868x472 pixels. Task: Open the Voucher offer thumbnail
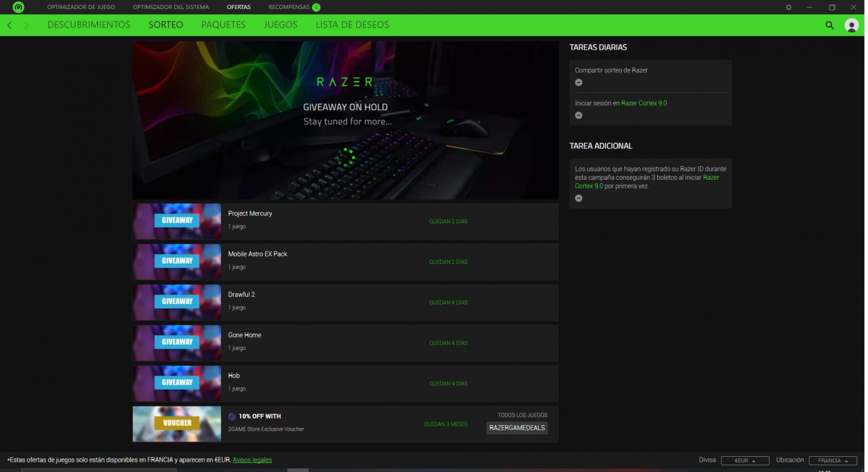pyautogui.click(x=177, y=425)
